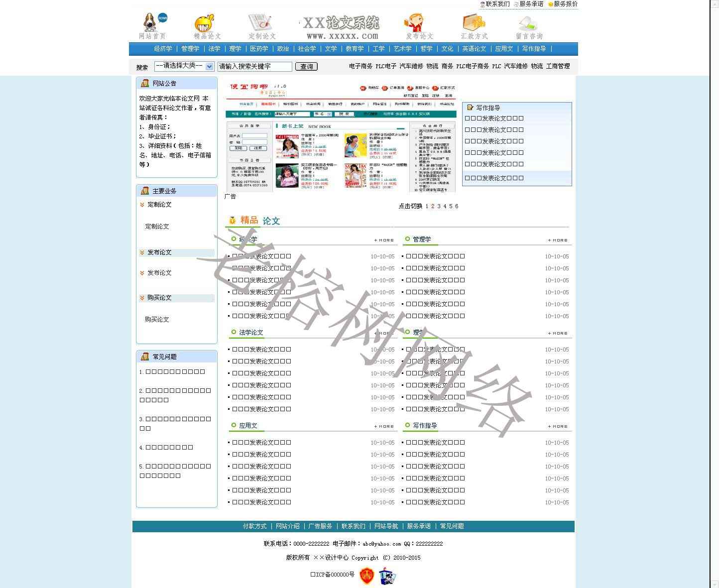Open the 服务承诺 footer link

pos(419,526)
